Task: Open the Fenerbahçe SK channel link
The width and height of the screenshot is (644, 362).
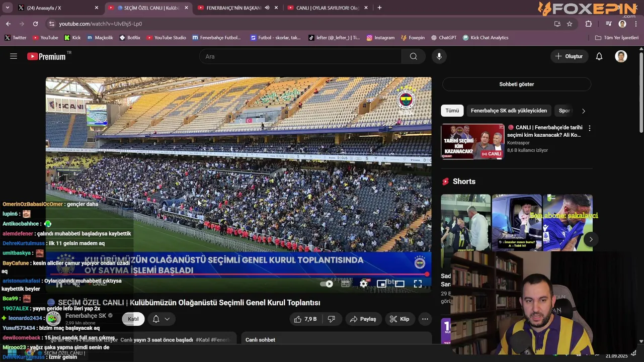Action: pos(86,316)
